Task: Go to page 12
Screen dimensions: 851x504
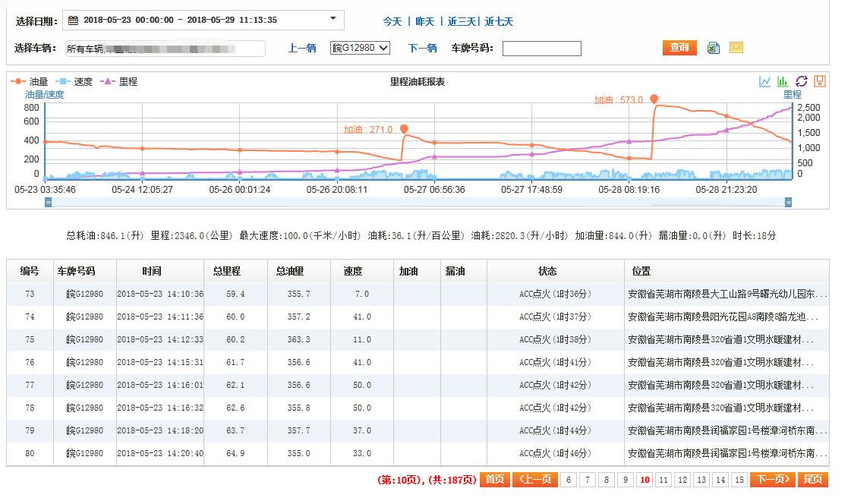Action: click(x=682, y=480)
